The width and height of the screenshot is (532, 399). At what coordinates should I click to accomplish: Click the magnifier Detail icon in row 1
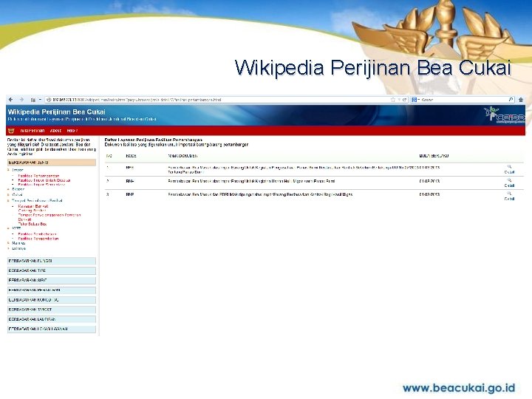tap(509, 167)
